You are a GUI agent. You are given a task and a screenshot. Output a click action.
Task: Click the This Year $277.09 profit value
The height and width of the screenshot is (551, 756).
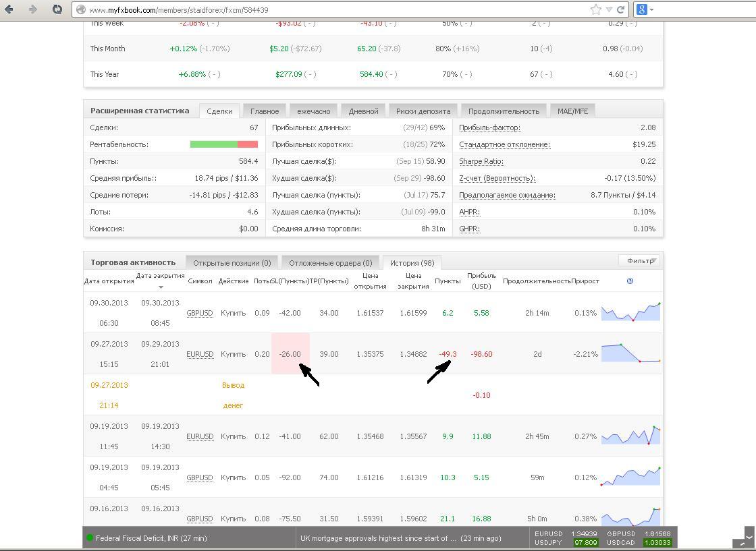point(289,74)
